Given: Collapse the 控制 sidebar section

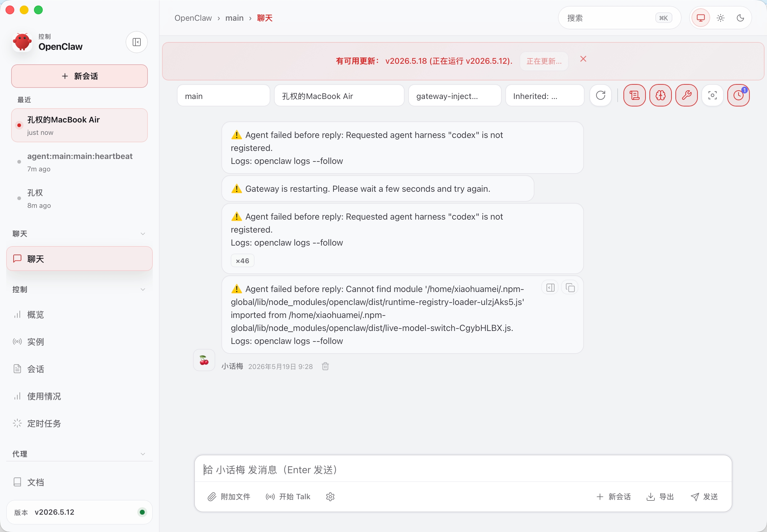Looking at the screenshot, I should pyautogui.click(x=79, y=289).
